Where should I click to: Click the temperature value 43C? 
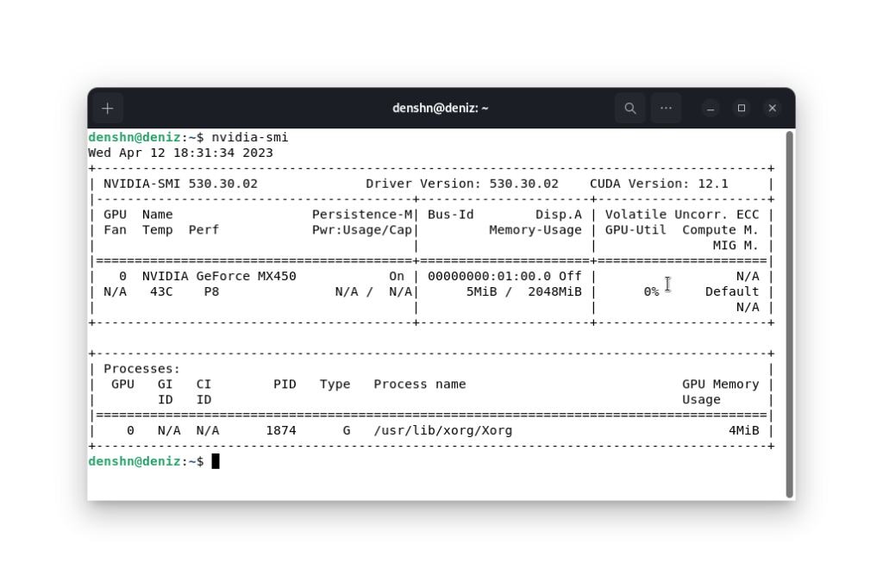[x=161, y=291]
